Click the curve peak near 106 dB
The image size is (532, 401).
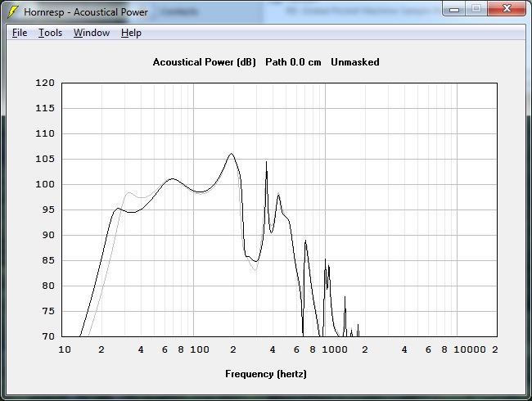(x=232, y=154)
